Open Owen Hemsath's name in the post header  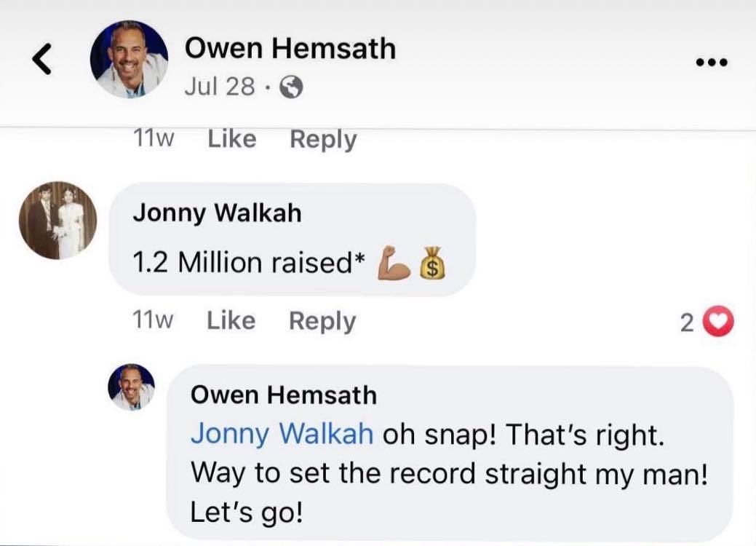[x=290, y=49]
